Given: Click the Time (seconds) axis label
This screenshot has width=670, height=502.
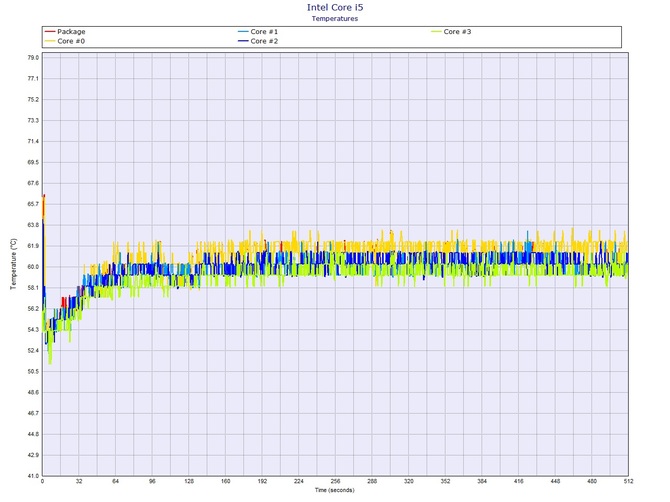Looking at the screenshot, I should (x=335, y=490).
